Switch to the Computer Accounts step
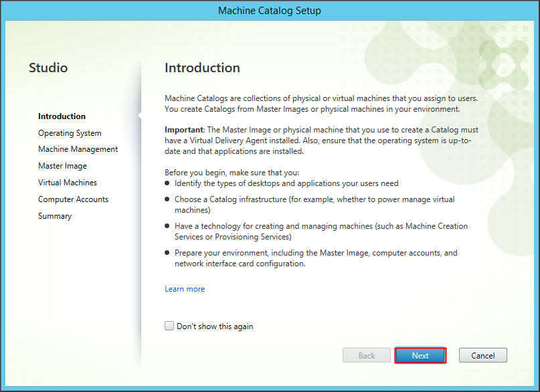This screenshot has height=392, width=540. (73, 199)
